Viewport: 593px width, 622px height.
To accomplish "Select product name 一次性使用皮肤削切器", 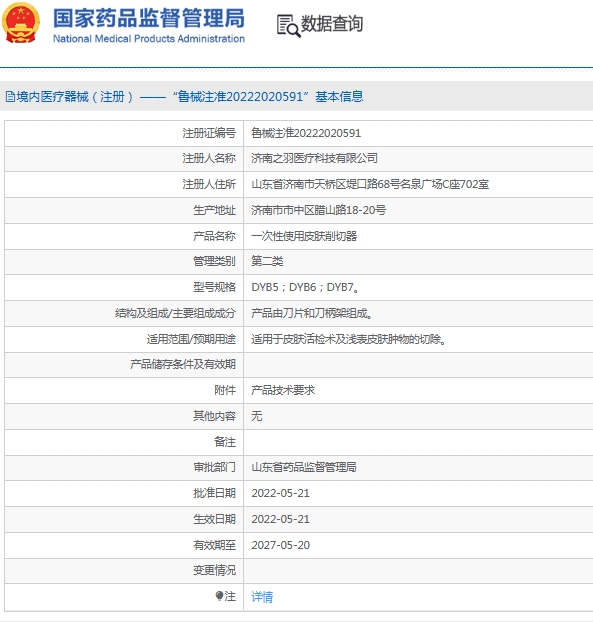I will (304, 236).
